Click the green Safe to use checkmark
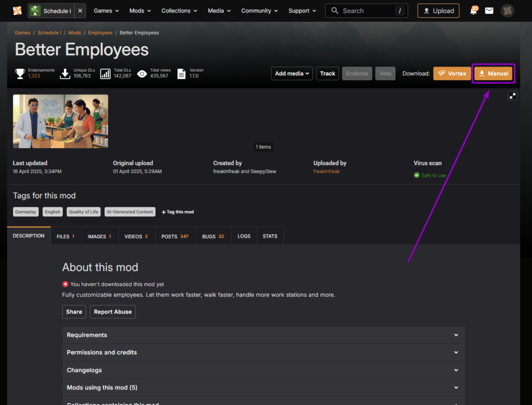The height and width of the screenshot is (405, 532). pos(417,175)
